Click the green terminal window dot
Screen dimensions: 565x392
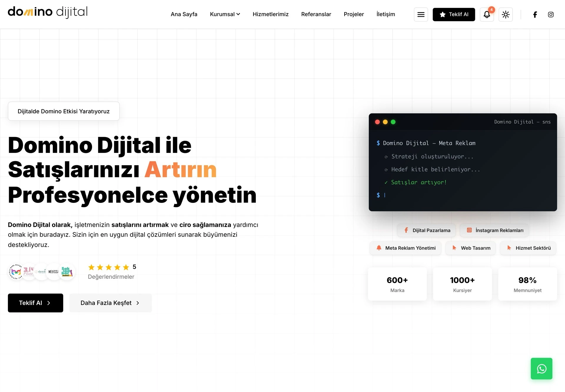click(x=393, y=122)
